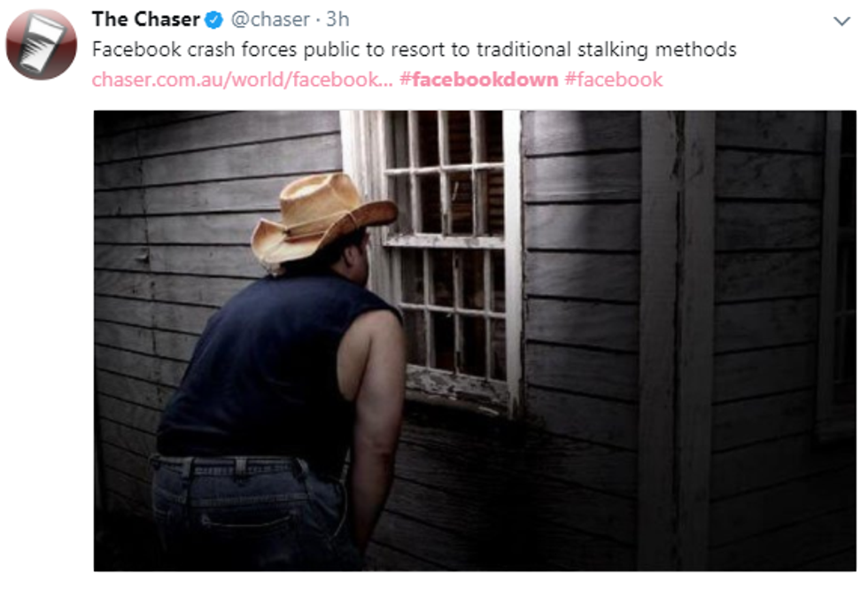Open The Chaser profile avatar
The width and height of the screenshot is (868, 589).
(42, 44)
